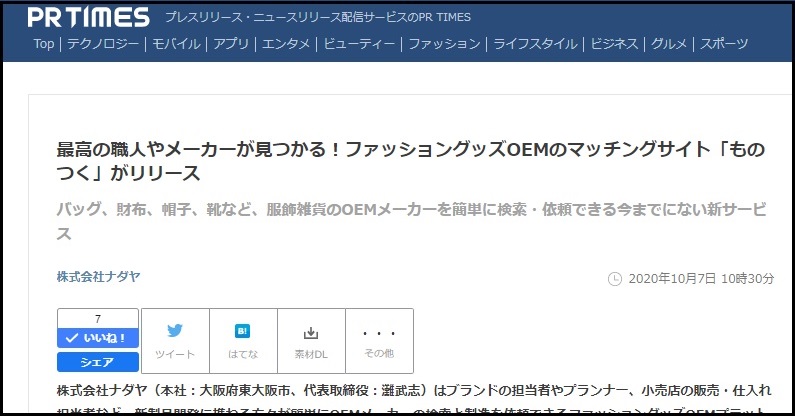Viewport: 795px width, 416px height.
Task: Click the header tagline プレスリリース・ニュースリリース配信サービス
Action: [318, 17]
